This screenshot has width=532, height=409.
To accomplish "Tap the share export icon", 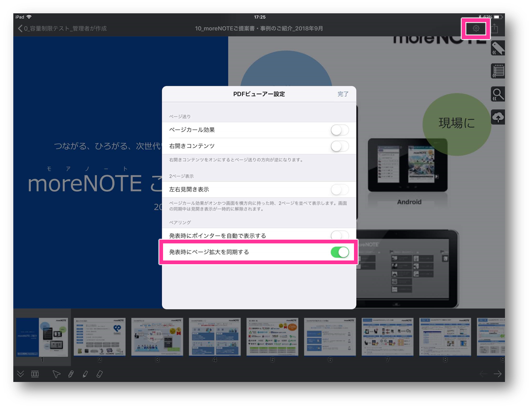I will coord(495,28).
